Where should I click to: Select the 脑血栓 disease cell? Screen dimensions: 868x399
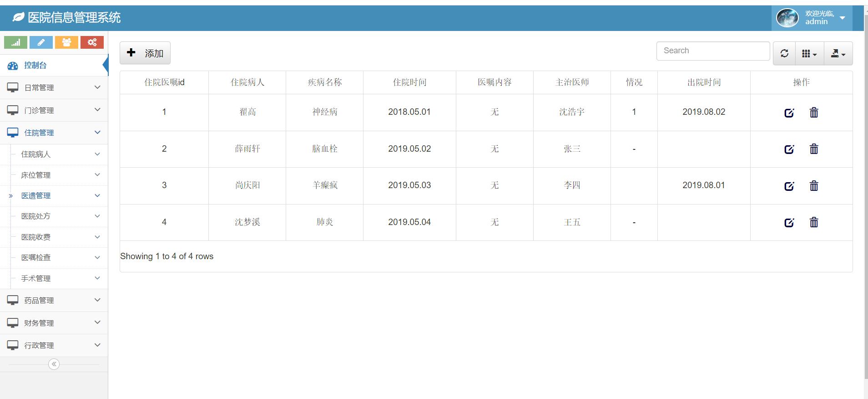325,149
